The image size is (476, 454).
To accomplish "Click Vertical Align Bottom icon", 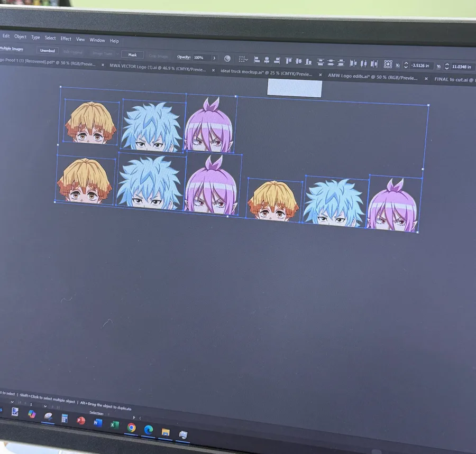I will coord(309,62).
